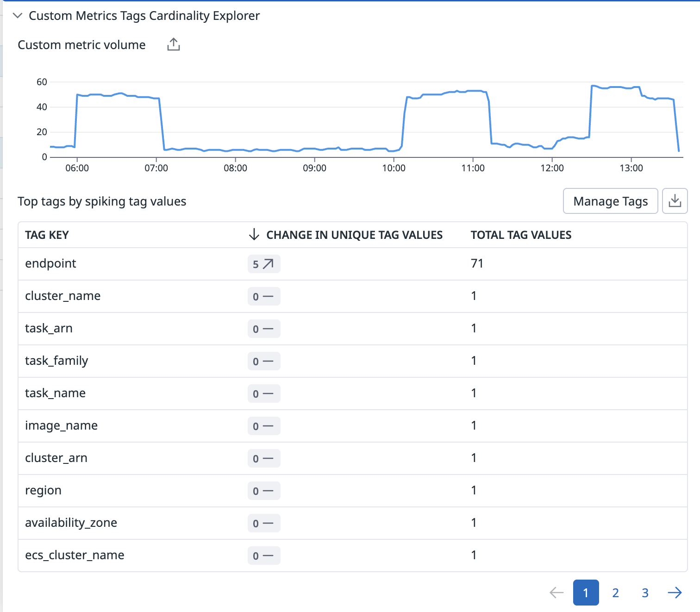700x612 pixels.
Task: Click the task_arn zero change badge
Action: coord(263,329)
